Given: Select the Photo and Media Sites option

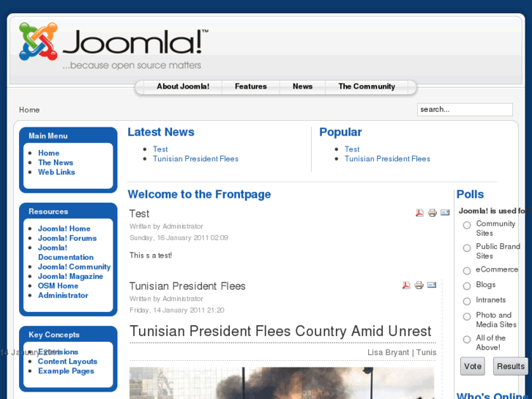Looking at the screenshot, I should (467, 316).
